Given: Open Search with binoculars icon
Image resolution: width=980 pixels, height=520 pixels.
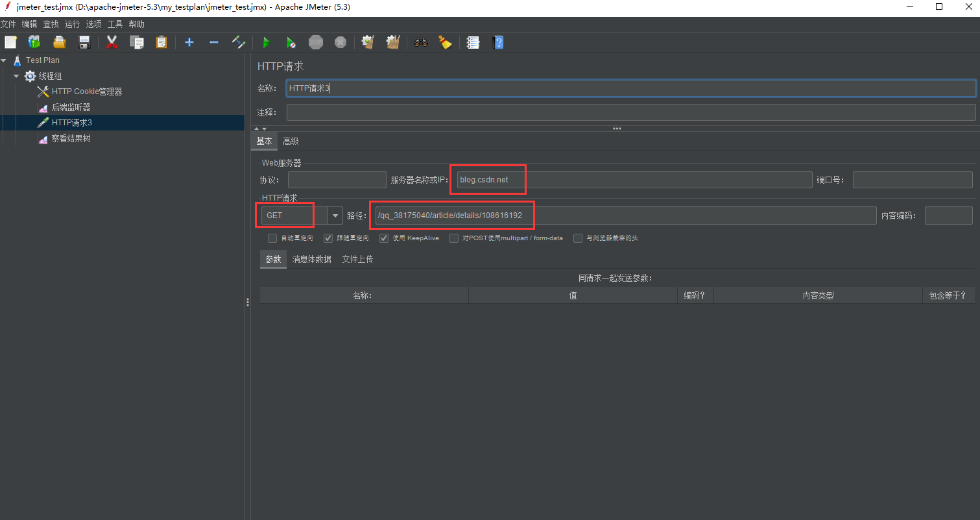Looking at the screenshot, I should tap(421, 42).
